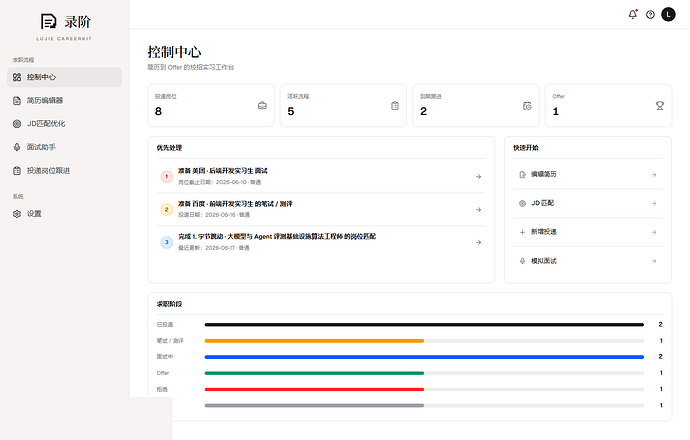
Task: Click the grey bottom progress bar
Action: point(314,405)
